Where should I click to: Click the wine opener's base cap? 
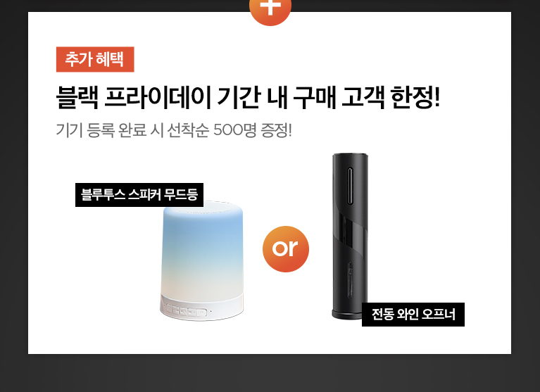[x=347, y=315]
